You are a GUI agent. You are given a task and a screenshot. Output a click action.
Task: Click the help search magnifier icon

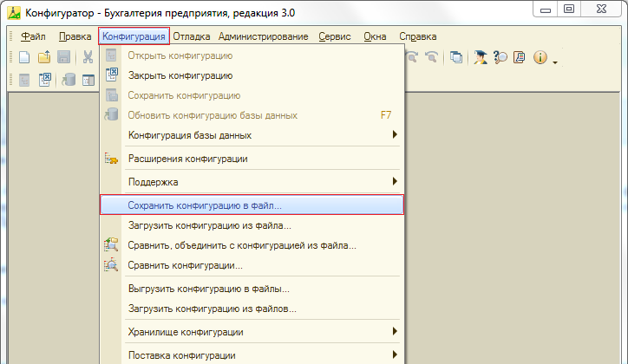500,57
